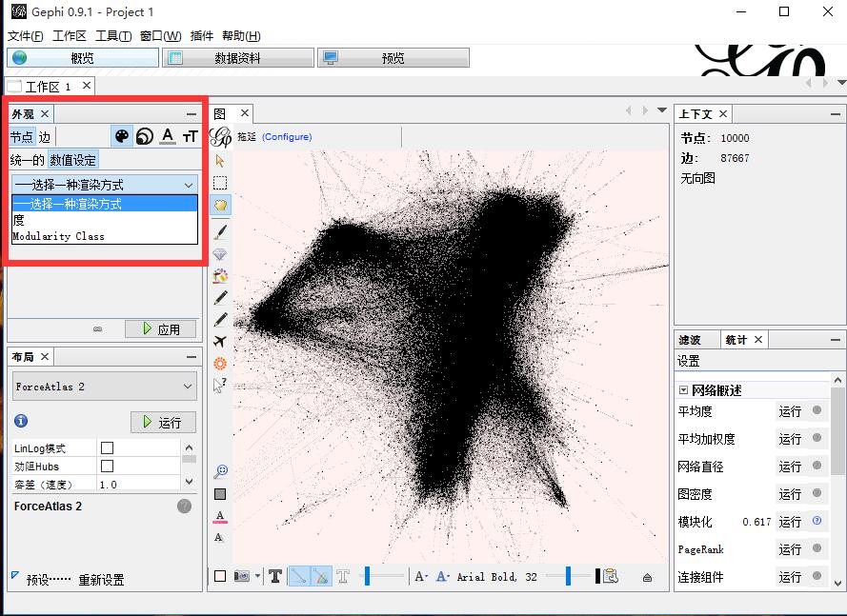Enable the 劝阻Hubs checkbox
The width and height of the screenshot is (847, 616).
(x=107, y=466)
